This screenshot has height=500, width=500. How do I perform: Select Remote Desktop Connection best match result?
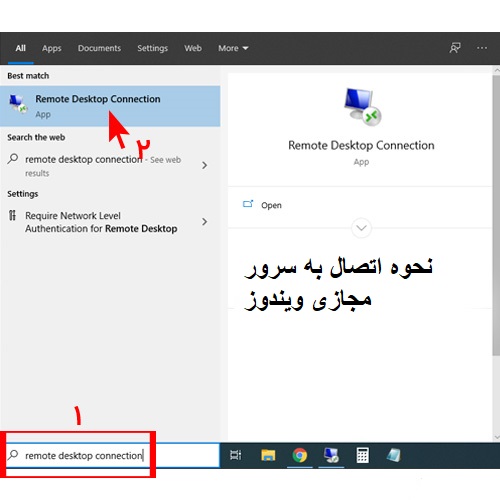tap(110, 106)
